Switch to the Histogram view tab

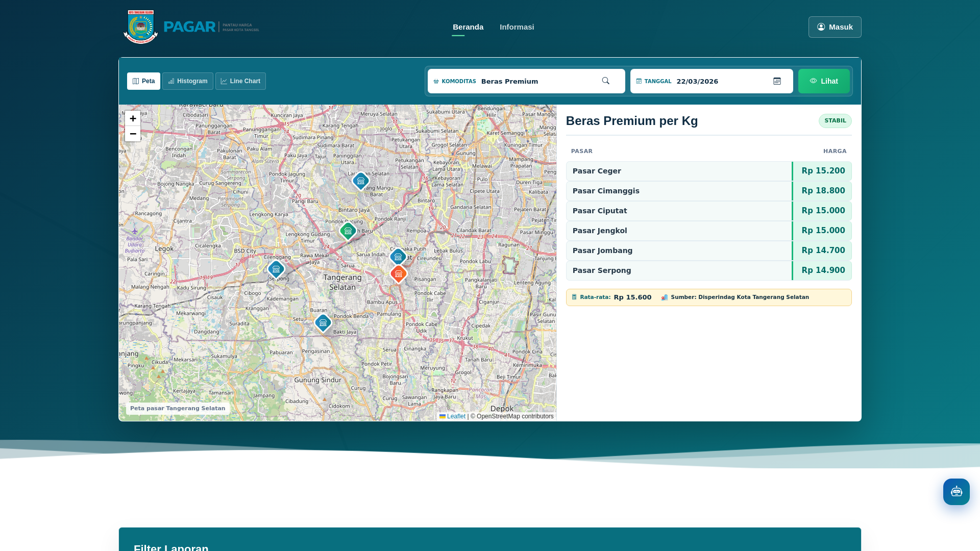tap(188, 81)
